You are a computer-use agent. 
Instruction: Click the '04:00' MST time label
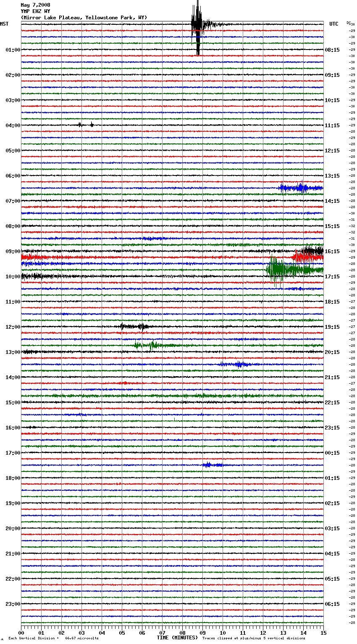13,126
